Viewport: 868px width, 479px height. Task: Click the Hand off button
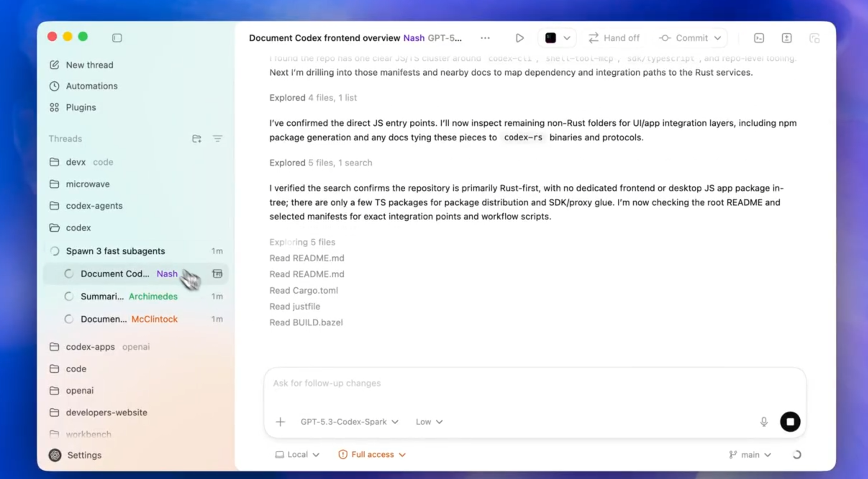(x=614, y=38)
